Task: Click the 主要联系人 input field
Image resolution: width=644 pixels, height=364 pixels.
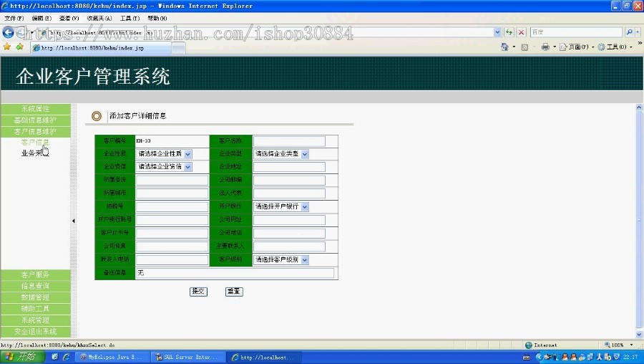Action: pos(289,246)
